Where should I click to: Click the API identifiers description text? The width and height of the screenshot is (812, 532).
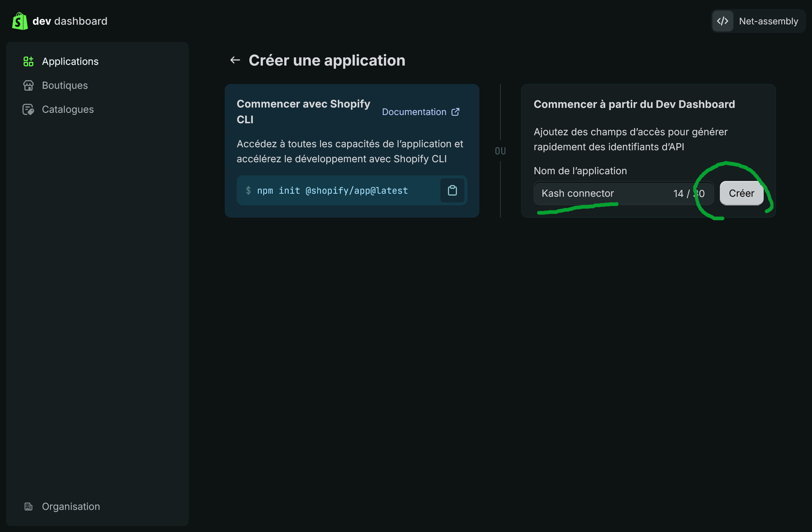pos(631,139)
